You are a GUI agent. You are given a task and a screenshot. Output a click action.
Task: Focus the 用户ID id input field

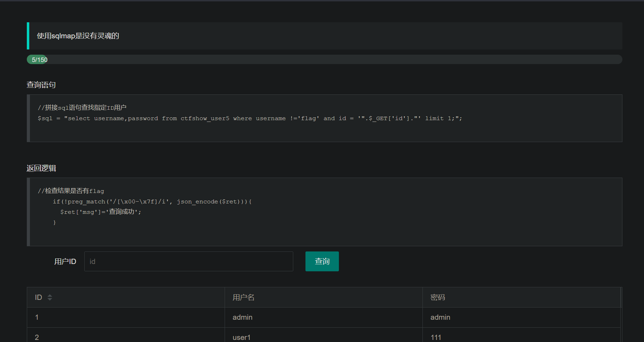point(188,261)
